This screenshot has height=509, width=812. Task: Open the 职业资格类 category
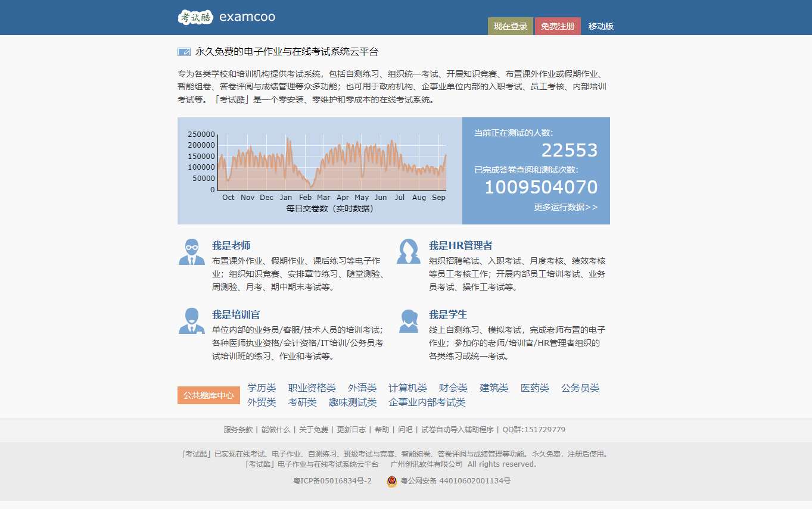click(x=312, y=388)
